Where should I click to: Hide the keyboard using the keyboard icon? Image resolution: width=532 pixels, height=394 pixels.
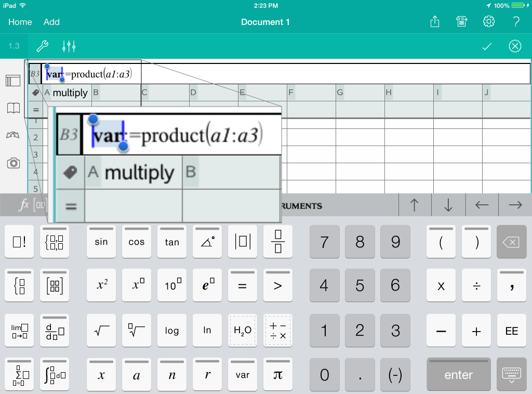[x=511, y=375]
